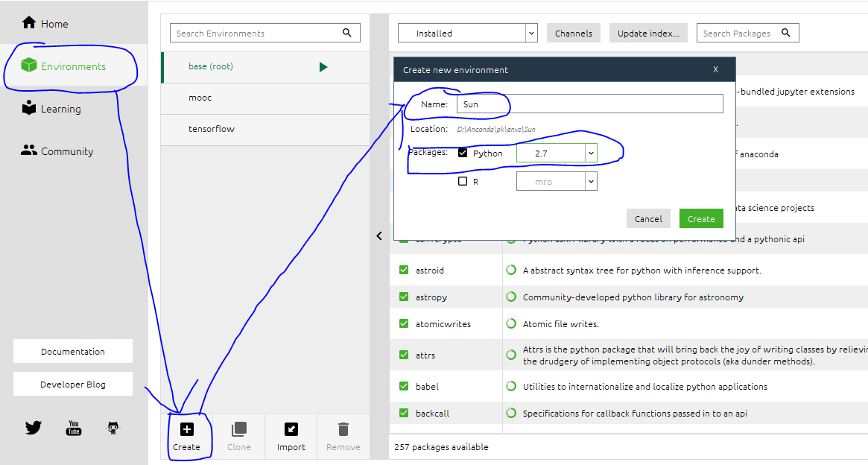Open the Learning section

[51, 109]
